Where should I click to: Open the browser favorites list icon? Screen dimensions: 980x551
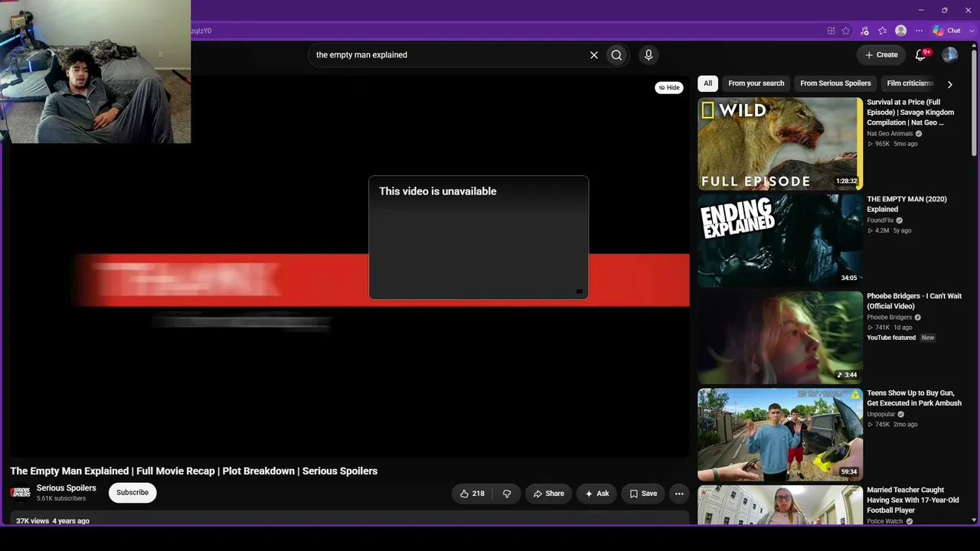(x=883, y=31)
